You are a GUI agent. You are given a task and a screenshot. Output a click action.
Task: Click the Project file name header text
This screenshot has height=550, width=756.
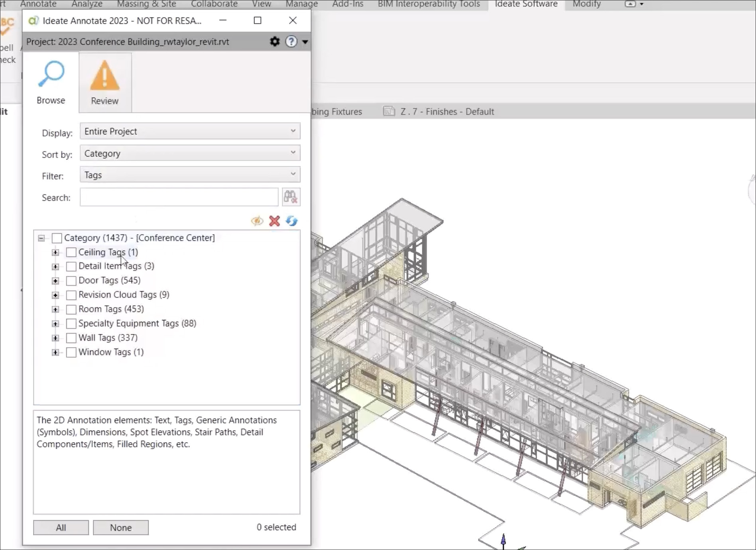tap(128, 42)
